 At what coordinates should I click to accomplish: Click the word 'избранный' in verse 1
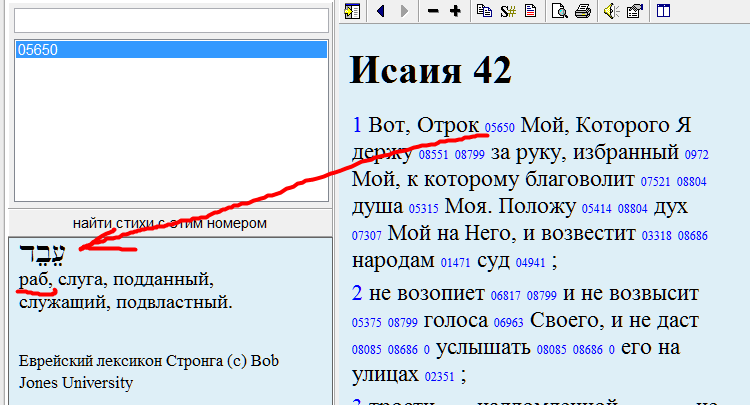pyautogui.click(x=626, y=153)
